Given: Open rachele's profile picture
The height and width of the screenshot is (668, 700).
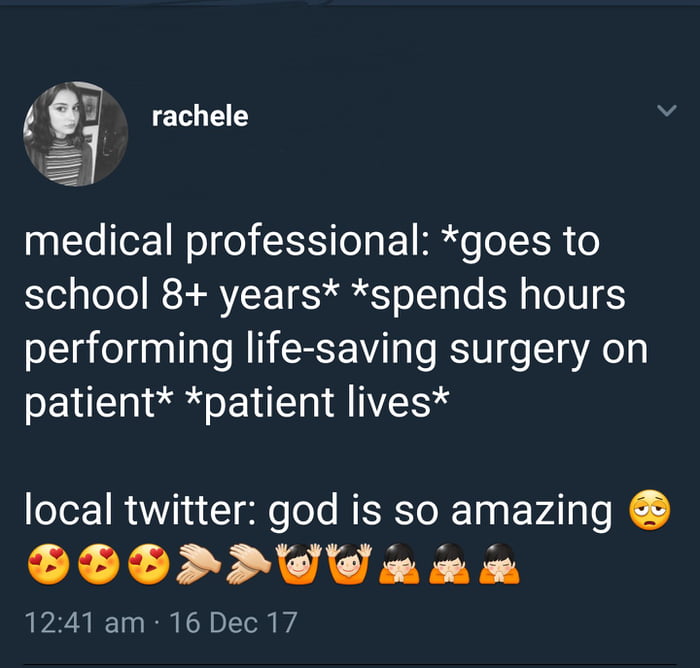Looking at the screenshot, I should 76,134.
